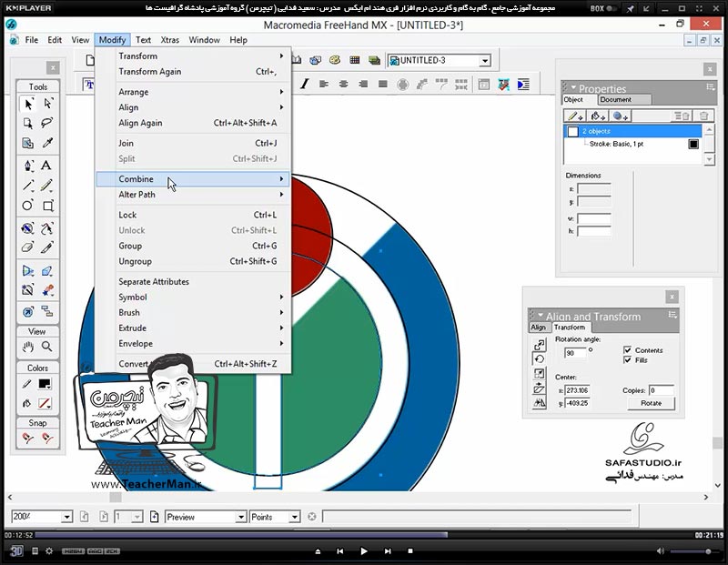Viewport: 728px width, 565px height.
Task: Add fill in Properties panel
Action: pos(598,116)
